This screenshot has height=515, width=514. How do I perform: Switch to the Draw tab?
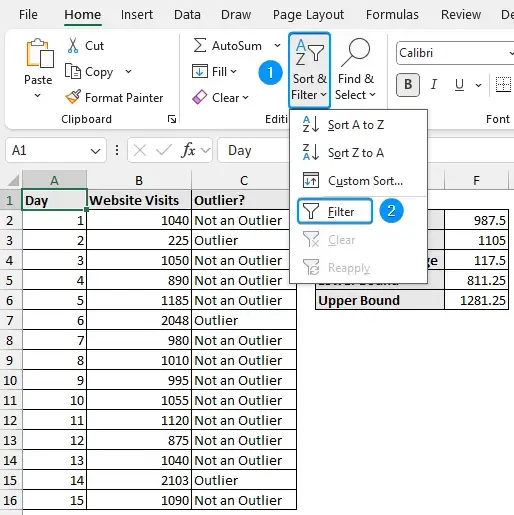pos(236,15)
